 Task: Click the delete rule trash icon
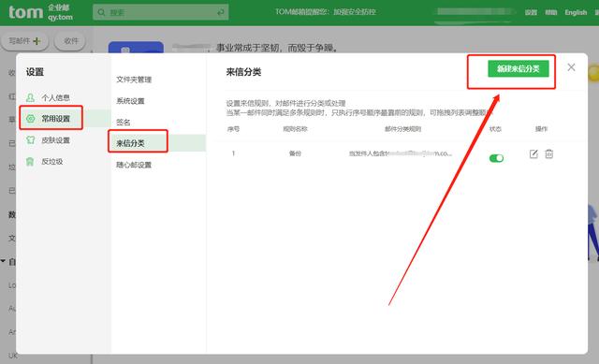pos(549,153)
